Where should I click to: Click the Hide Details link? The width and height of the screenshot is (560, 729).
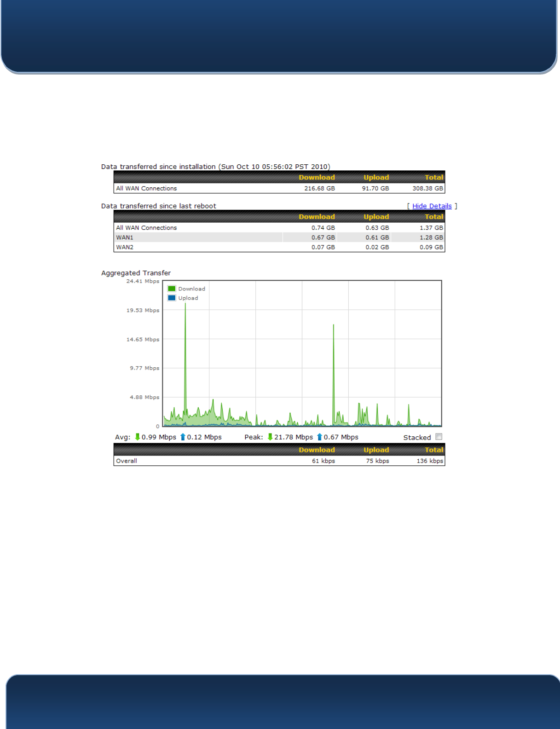(x=432, y=206)
